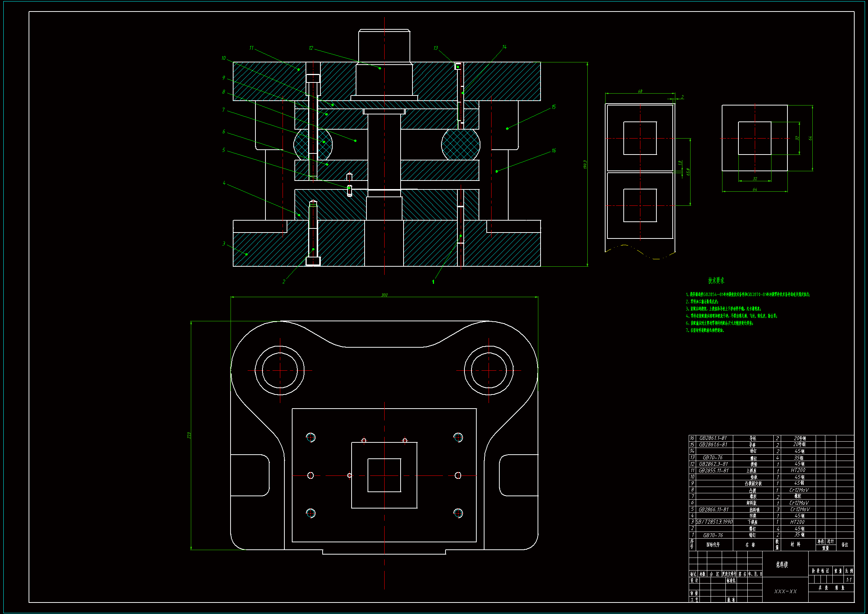
Task: Click the part number 3 callout label
Action: 224,244
